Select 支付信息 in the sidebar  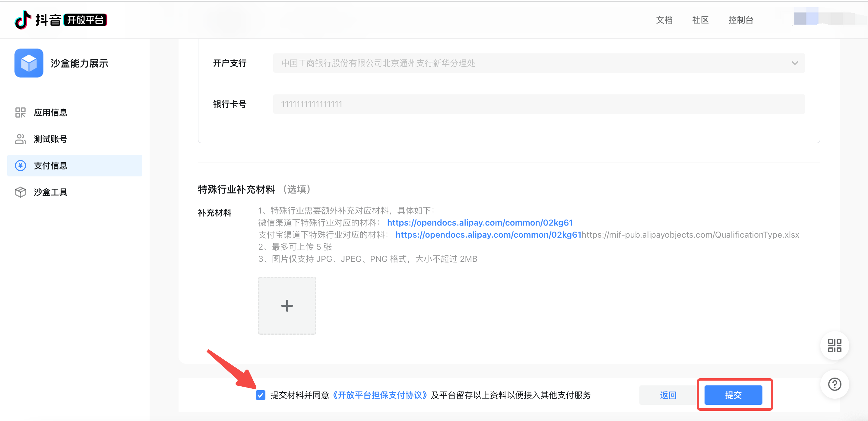click(75, 165)
